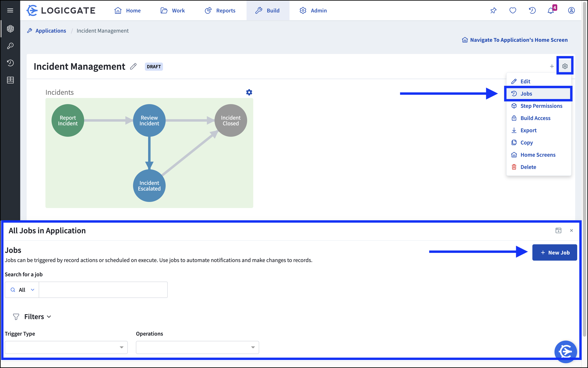Click the heart favorites icon in top bar

coord(513,10)
